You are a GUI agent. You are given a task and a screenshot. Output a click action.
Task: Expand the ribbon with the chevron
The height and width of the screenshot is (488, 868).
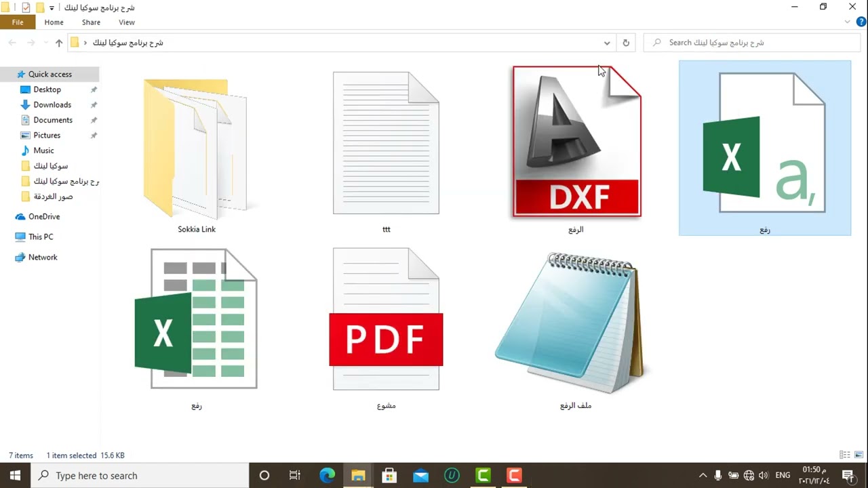coord(848,22)
